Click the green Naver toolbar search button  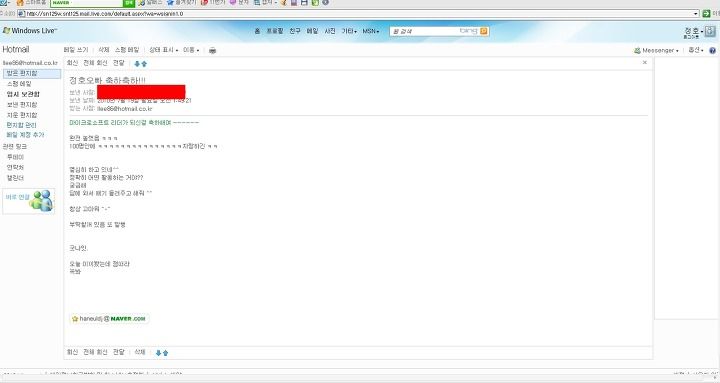click(129, 3)
